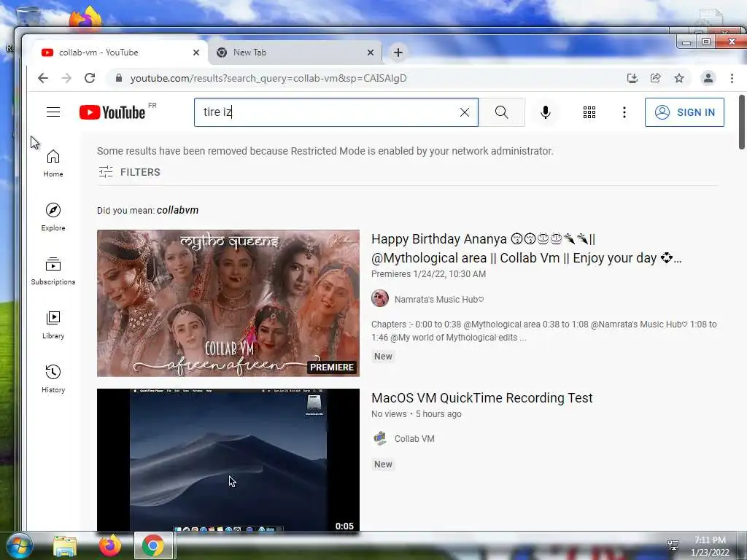Click the YouTube logo

point(112,112)
